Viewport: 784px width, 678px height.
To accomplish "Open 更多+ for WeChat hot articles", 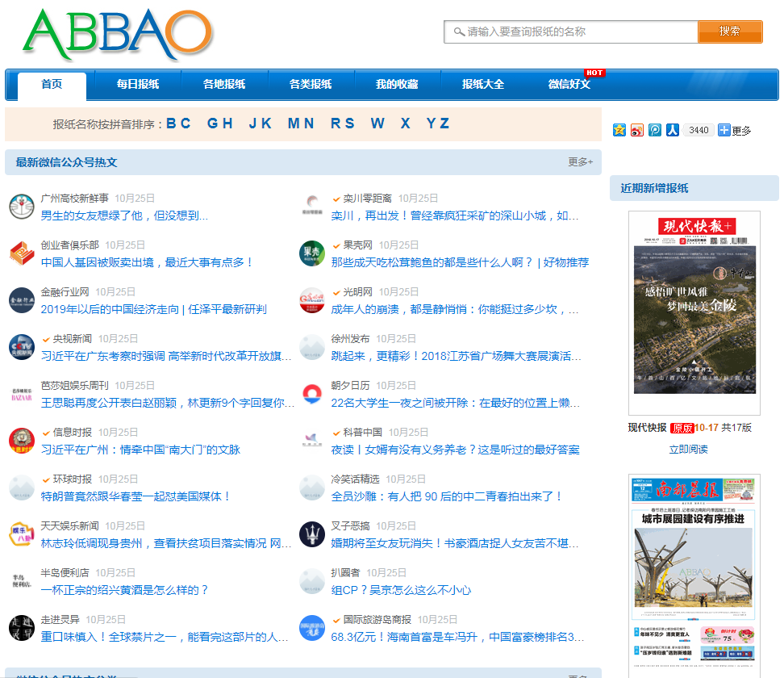I will click(x=581, y=162).
